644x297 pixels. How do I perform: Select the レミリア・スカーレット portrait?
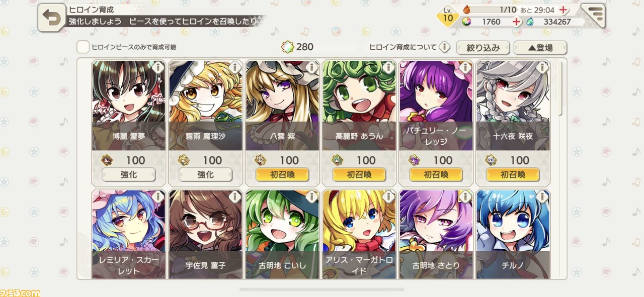click(129, 234)
